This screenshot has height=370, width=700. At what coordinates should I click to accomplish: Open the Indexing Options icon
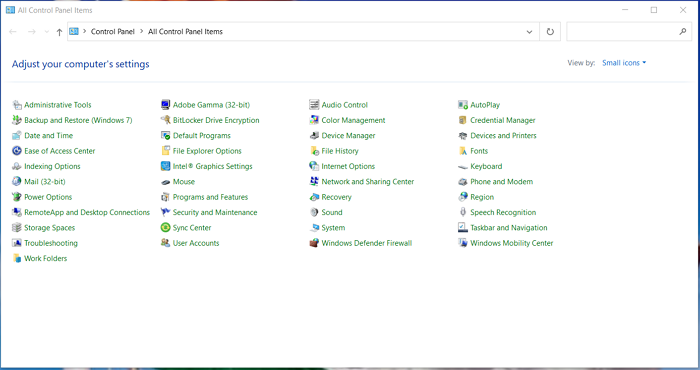tap(17, 166)
